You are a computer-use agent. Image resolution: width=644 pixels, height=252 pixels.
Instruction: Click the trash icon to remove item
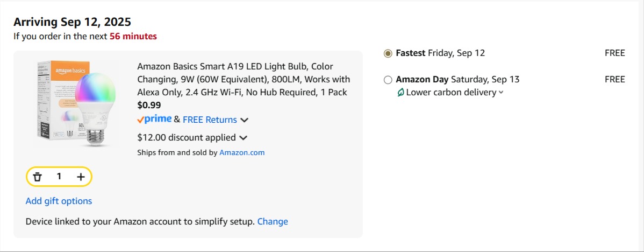pos(37,177)
